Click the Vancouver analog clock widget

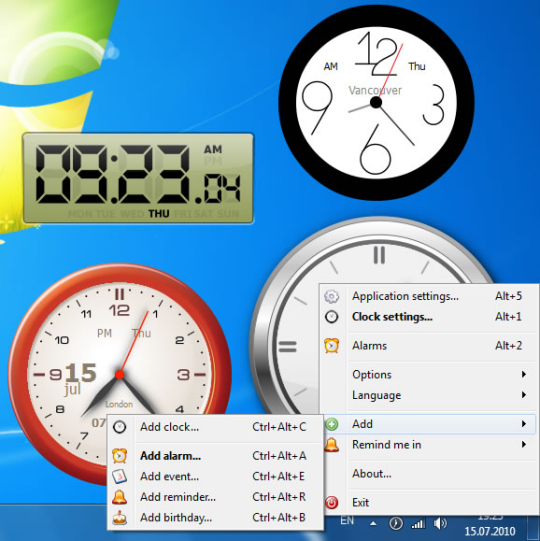pos(376,102)
